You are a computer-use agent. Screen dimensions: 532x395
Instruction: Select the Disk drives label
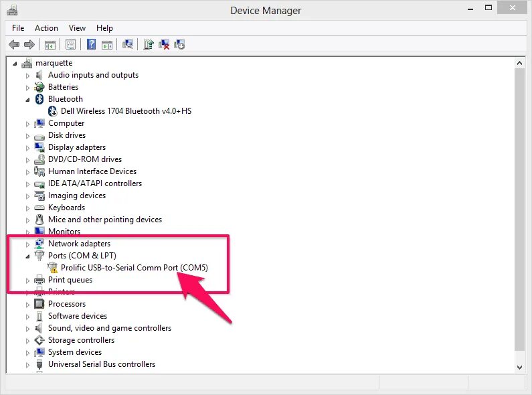(67, 135)
